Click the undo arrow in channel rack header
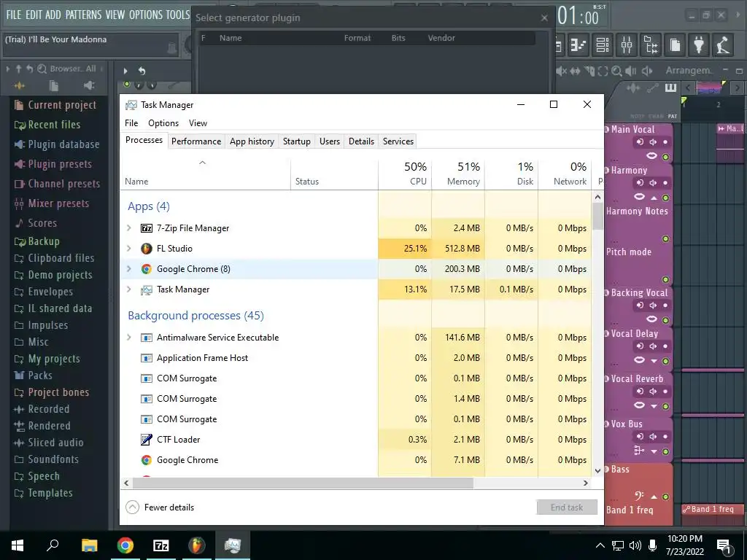Image resolution: width=747 pixels, height=560 pixels. click(x=142, y=71)
